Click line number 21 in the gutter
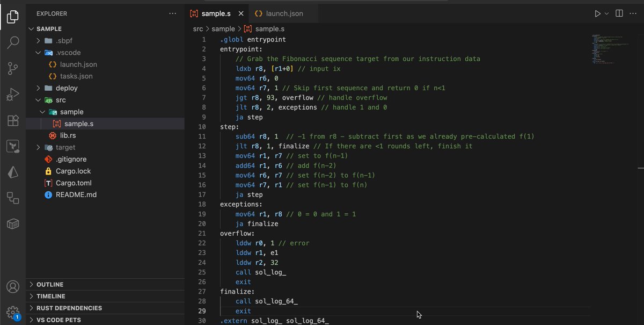 202,233
